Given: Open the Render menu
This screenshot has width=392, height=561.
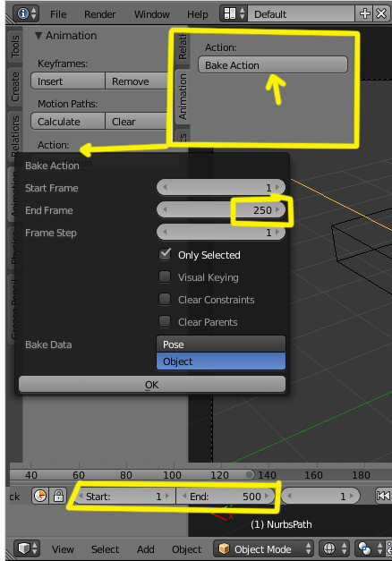Looking at the screenshot, I should pyautogui.click(x=100, y=14).
